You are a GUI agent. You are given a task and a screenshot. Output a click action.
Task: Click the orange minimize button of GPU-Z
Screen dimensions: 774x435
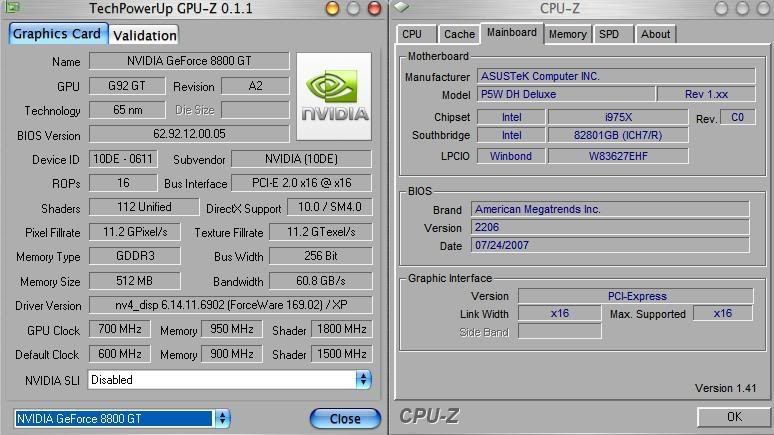[332, 8]
